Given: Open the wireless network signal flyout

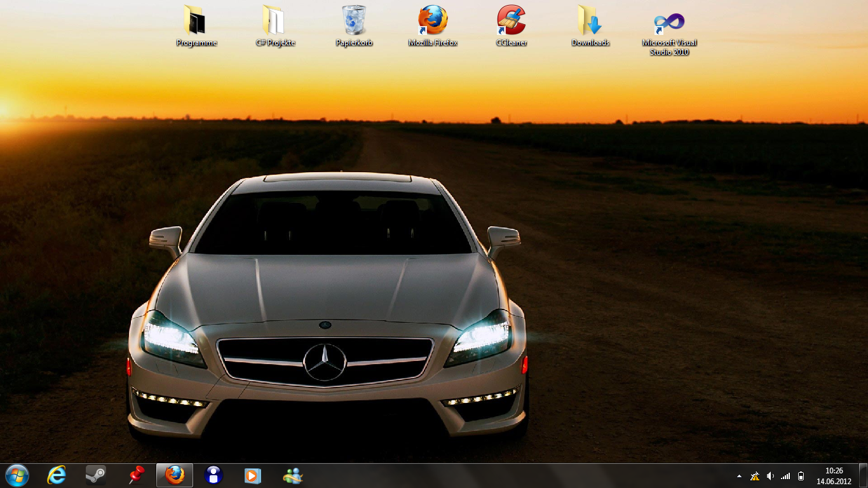Looking at the screenshot, I should point(785,476).
